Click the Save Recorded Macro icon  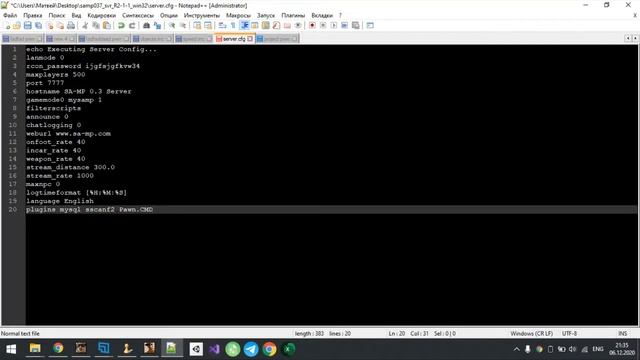[356, 25]
